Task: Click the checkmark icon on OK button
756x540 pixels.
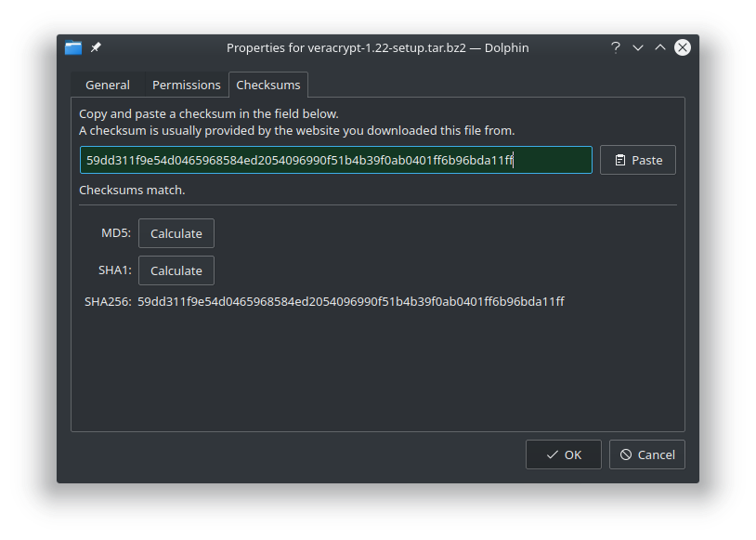Action: tap(553, 454)
